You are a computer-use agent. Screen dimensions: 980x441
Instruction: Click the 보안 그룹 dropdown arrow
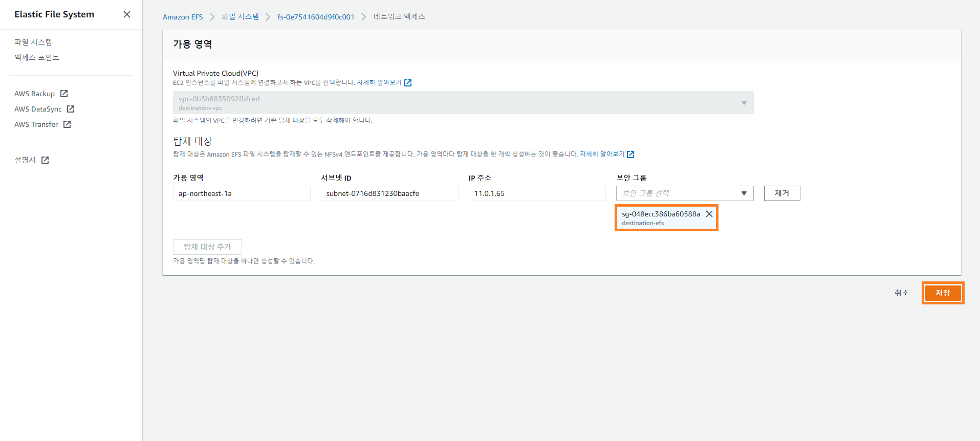tap(744, 193)
